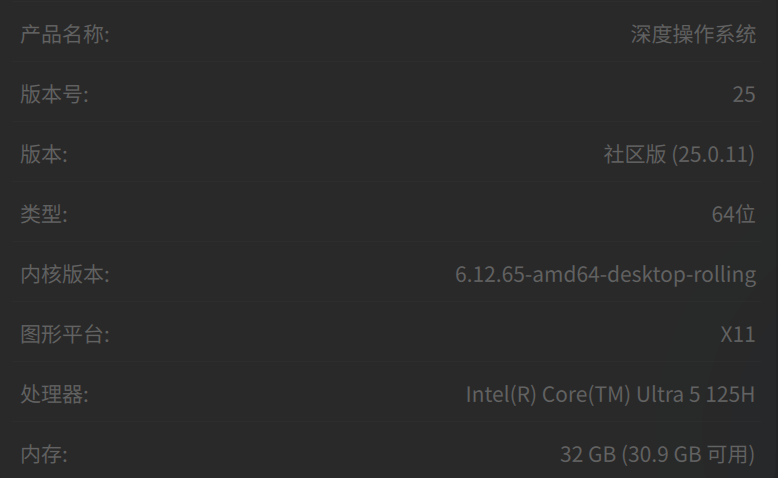Click the "内核版本" label

point(64,275)
